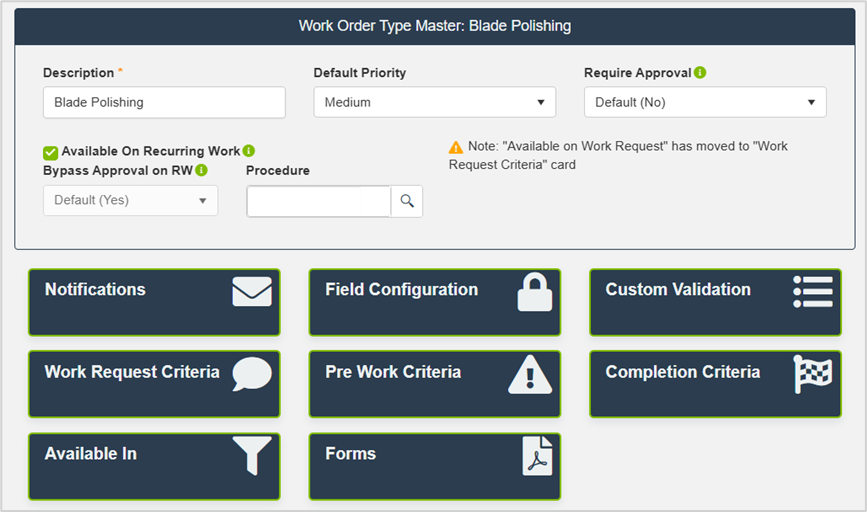
Task: Click into the Description text field
Action: point(164,102)
